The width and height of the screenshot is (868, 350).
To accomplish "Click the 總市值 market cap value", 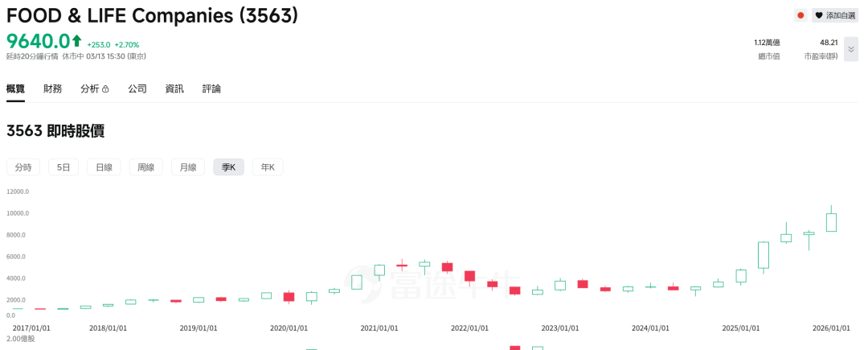I will pos(767,43).
